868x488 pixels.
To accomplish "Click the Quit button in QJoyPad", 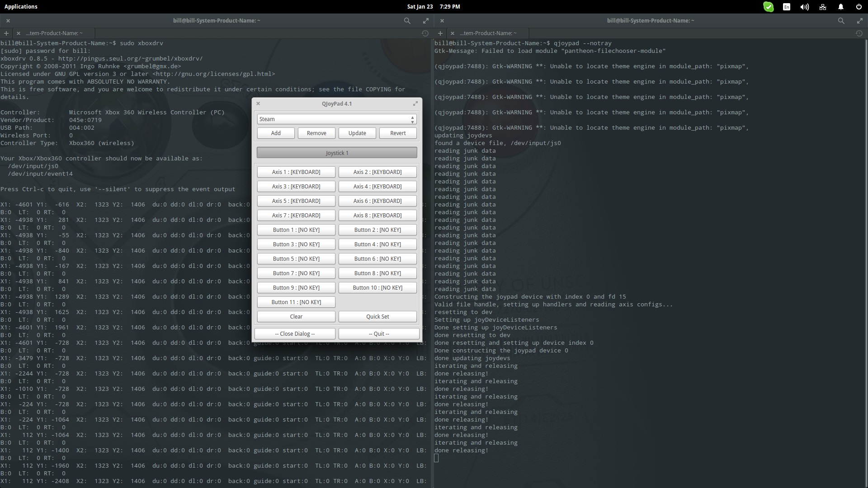I will [x=379, y=334].
